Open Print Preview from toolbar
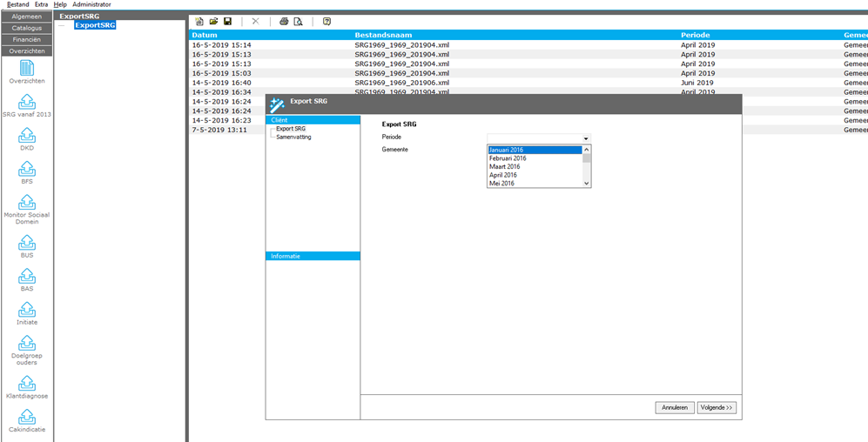The image size is (868, 442). [x=298, y=22]
